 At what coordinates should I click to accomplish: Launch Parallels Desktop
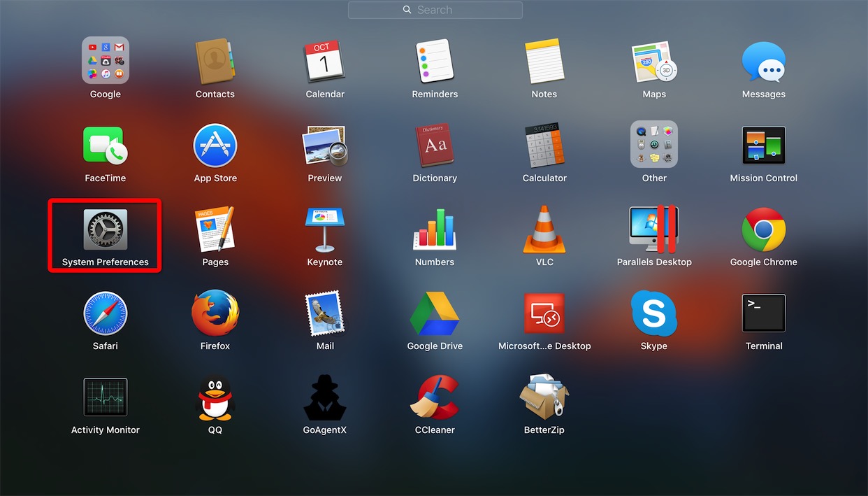[654, 229]
